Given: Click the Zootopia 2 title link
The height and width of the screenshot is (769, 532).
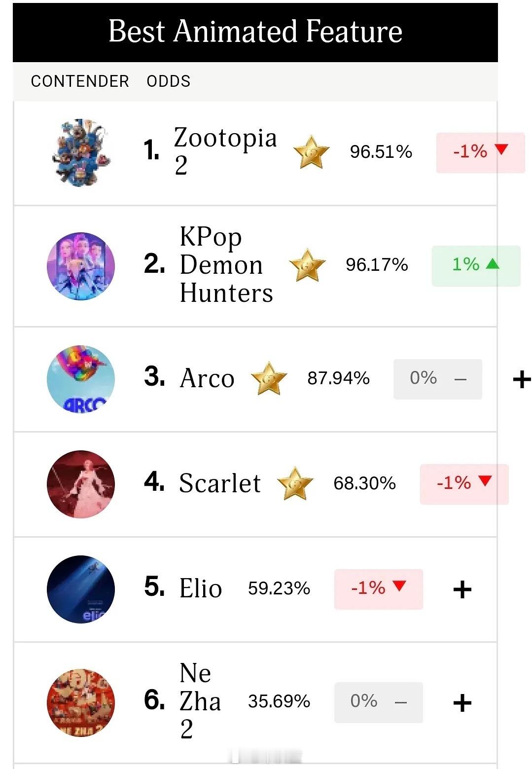Looking at the screenshot, I should (225, 150).
